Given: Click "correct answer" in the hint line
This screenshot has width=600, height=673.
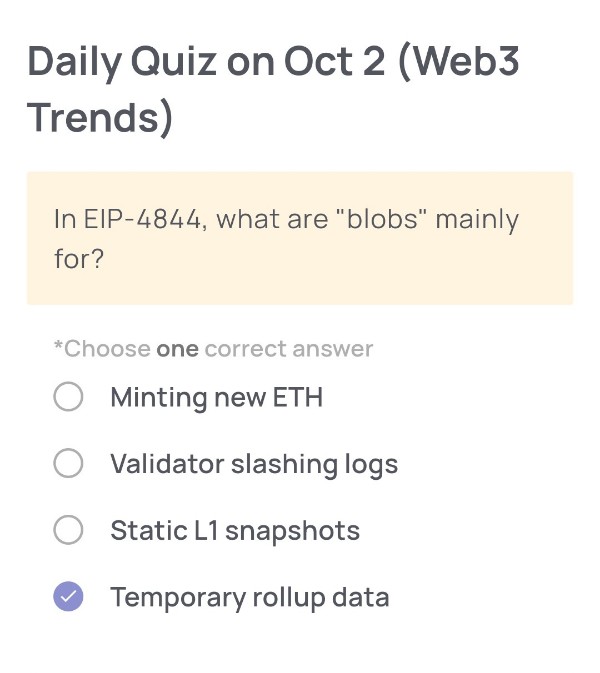Looking at the screenshot, I should [x=289, y=349].
